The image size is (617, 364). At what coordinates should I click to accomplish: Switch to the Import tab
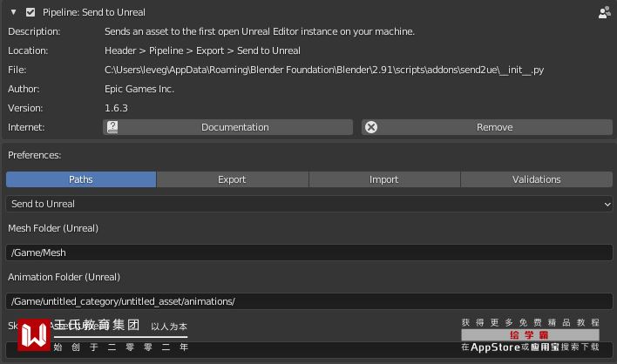coord(384,179)
